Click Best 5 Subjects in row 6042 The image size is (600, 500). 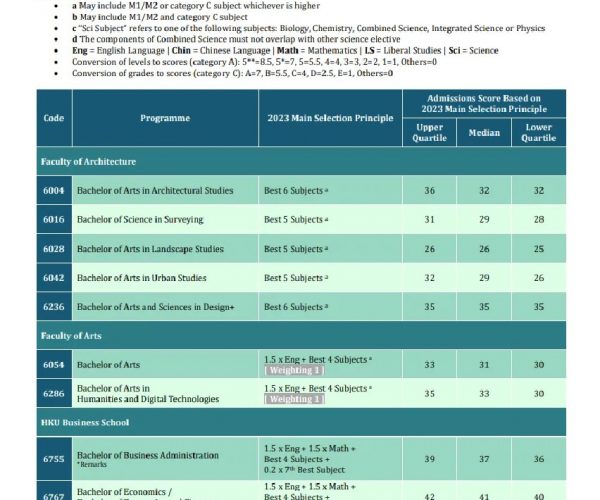(296, 278)
